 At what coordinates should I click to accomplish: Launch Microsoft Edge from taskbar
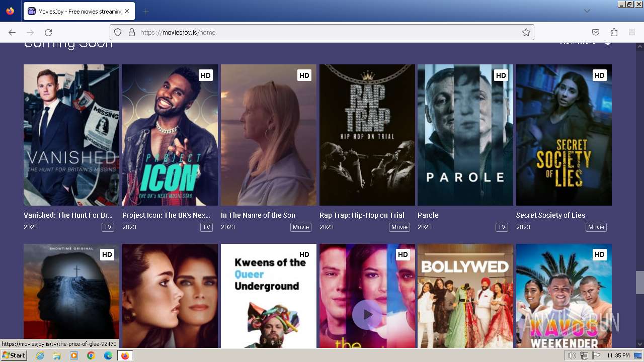[108, 355]
